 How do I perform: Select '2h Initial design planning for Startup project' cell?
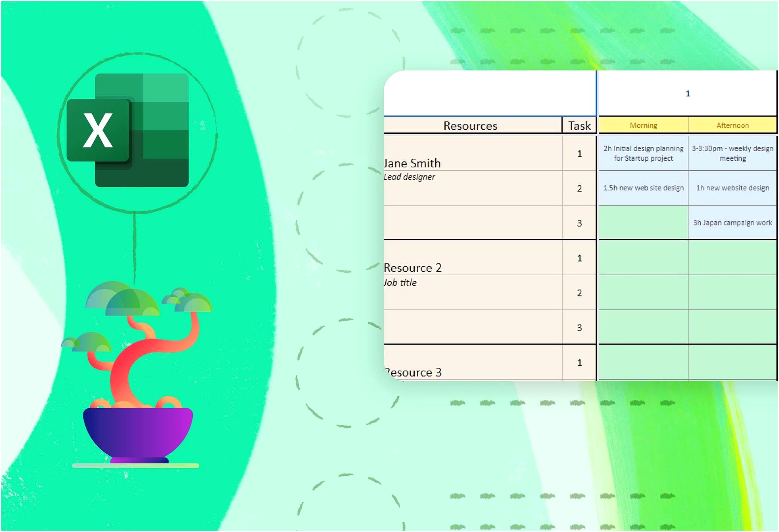pos(643,153)
